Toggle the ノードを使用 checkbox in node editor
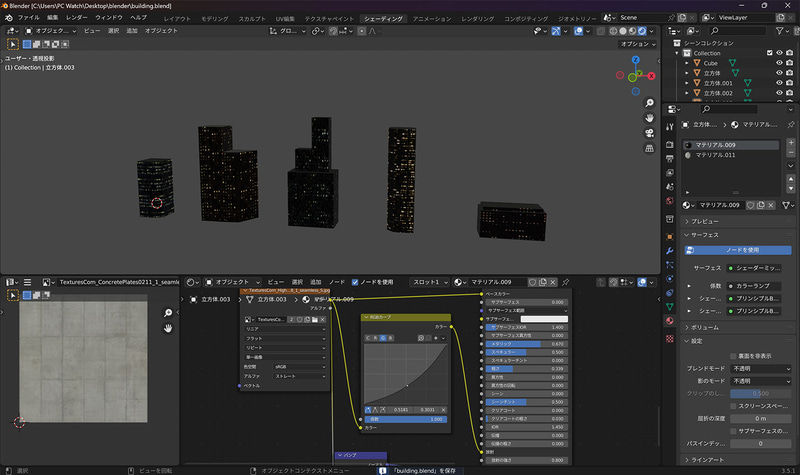800x475 pixels. point(353,282)
